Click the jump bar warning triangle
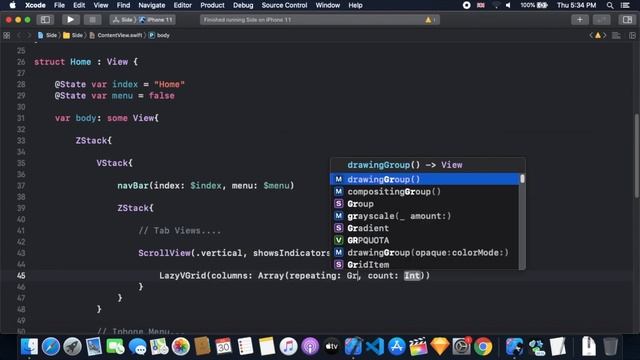This screenshot has height=360, width=640. [598, 36]
